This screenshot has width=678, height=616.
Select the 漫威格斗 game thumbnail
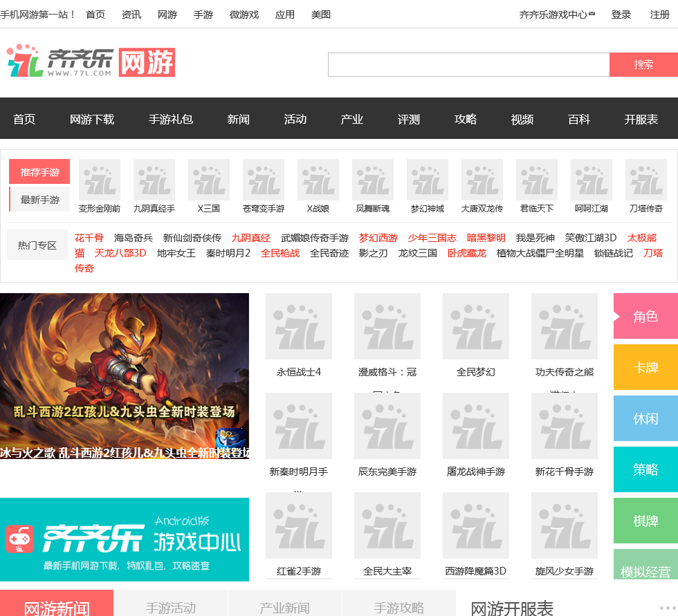pos(387,326)
